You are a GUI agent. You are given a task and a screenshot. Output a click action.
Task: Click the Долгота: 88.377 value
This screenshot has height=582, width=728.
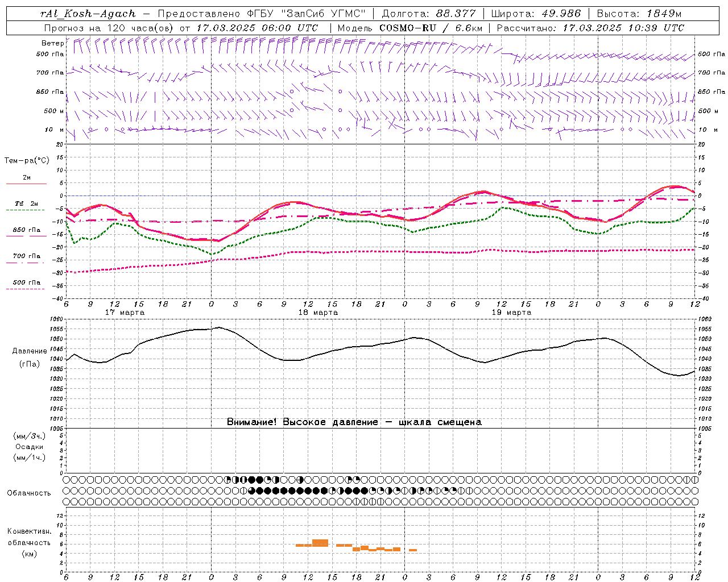click(428, 14)
